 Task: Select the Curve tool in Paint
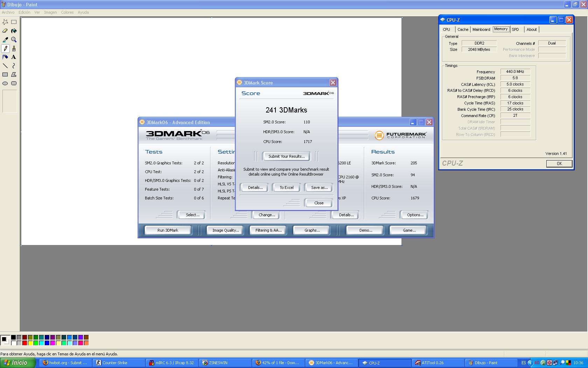[14, 66]
